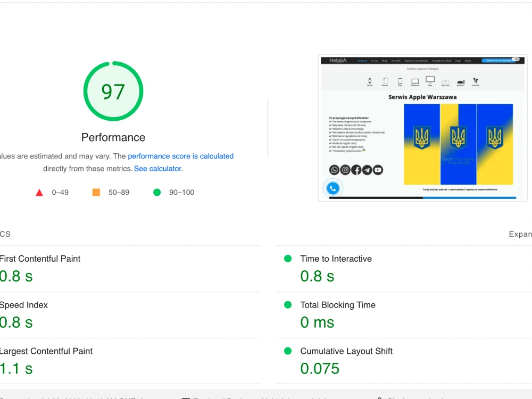Select the 'First Contentful Paint' metric label
Screen dimensions: 532x399
click(x=40, y=259)
